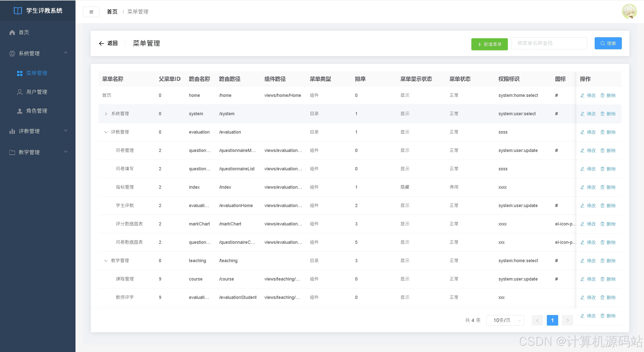Click the edit pencil icon in the 评分数据图表 row
The width and height of the screenshot is (644, 352).
click(x=582, y=224)
